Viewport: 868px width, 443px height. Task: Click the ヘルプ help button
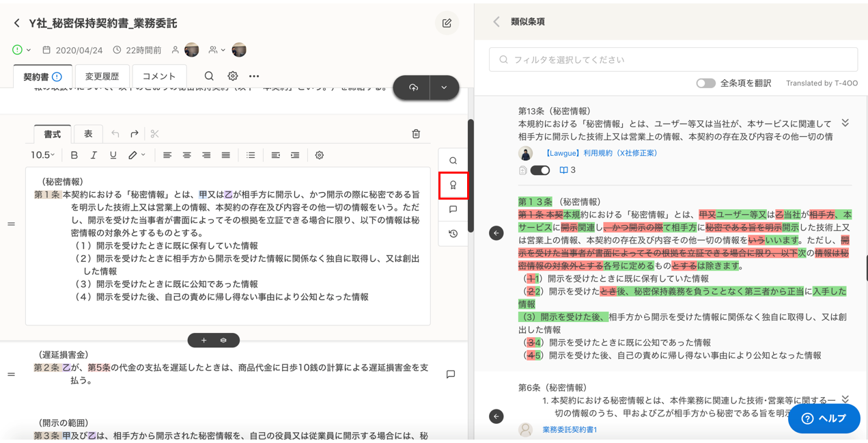[x=824, y=418]
